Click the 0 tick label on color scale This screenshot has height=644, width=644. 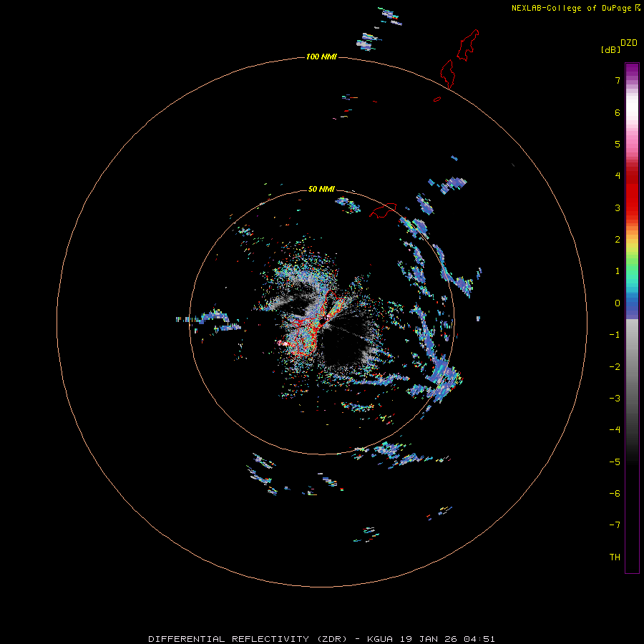coord(618,303)
